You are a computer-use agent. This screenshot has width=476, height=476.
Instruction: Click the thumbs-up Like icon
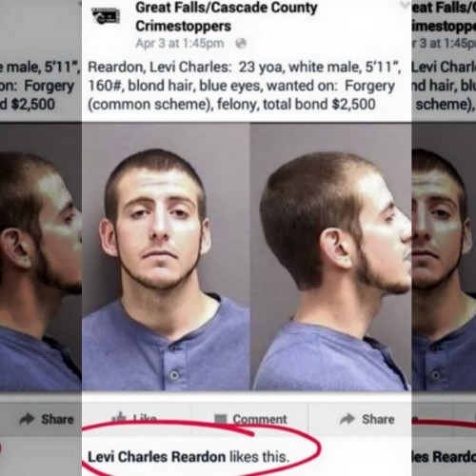click(x=121, y=417)
